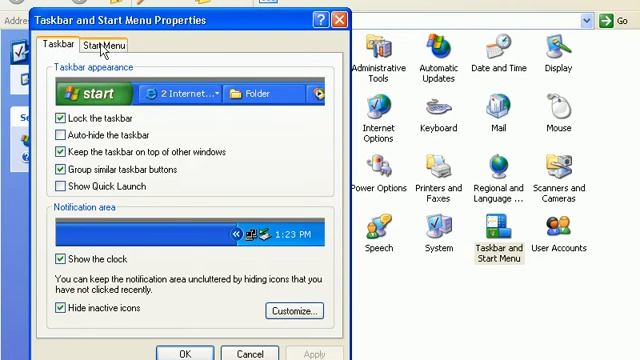
Task: Open the Power Options icon
Action: click(x=379, y=167)
